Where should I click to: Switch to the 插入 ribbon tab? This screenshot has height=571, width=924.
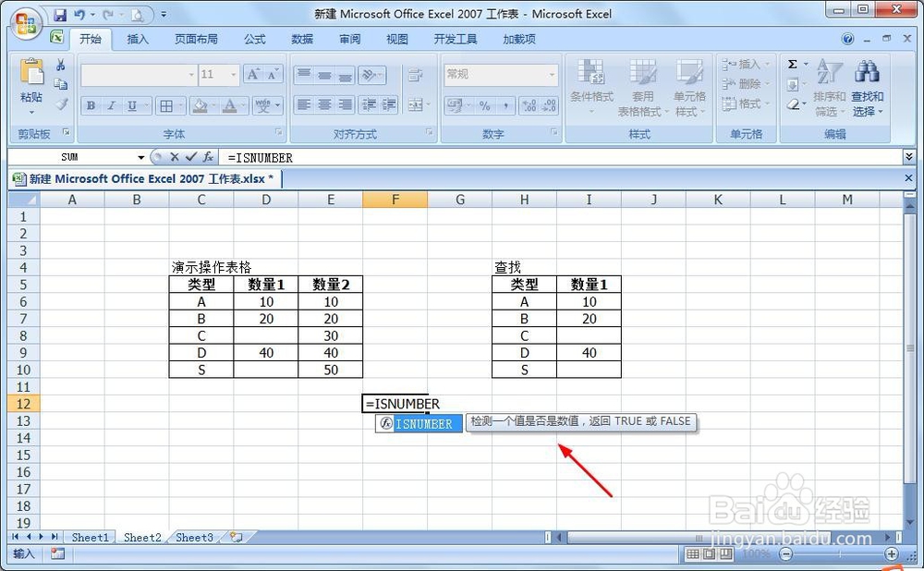(x=137, y=39)
